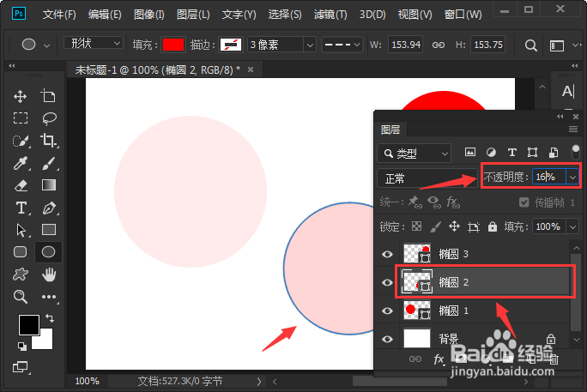This screenshot has width=587, height=392.
Task: Open the 形状 tool mode dropdown
Action: tap(94, 44)
